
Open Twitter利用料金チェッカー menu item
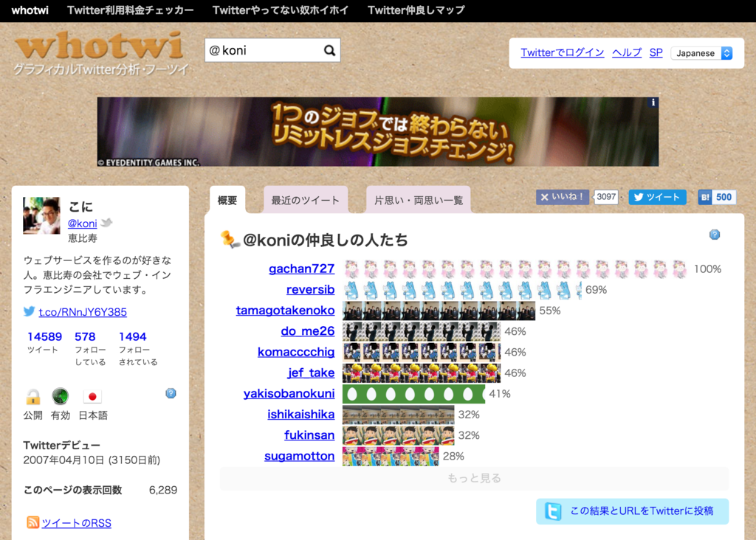(x=130, y=10)
